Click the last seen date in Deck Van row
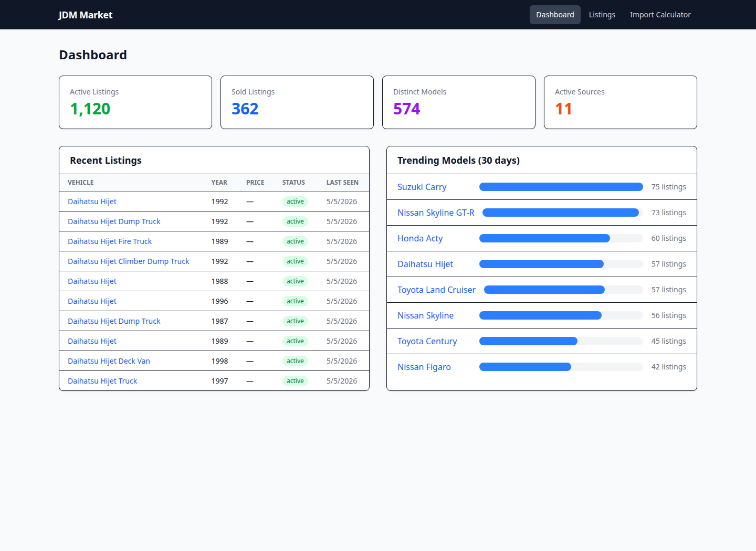 342,361
